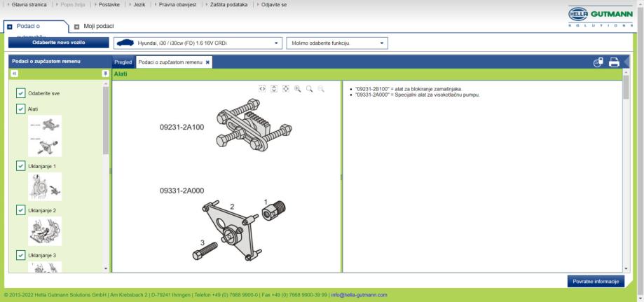Open labor-time clock icon in header
This screenshot has width=644, height=302.
(598, 62)
